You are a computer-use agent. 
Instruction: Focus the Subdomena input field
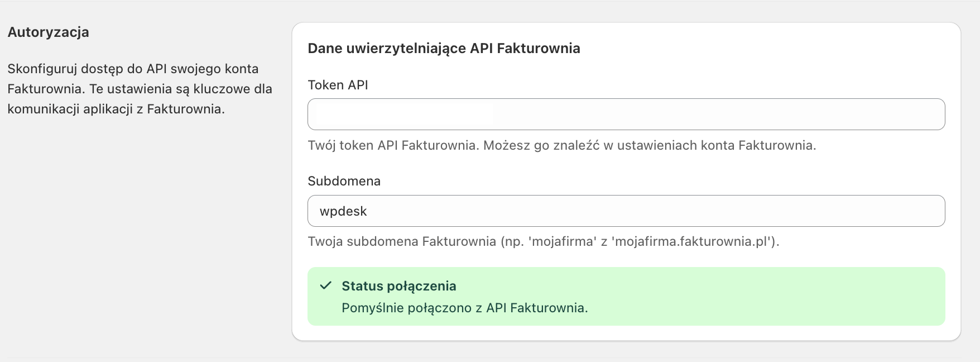[x=626, y=211]
